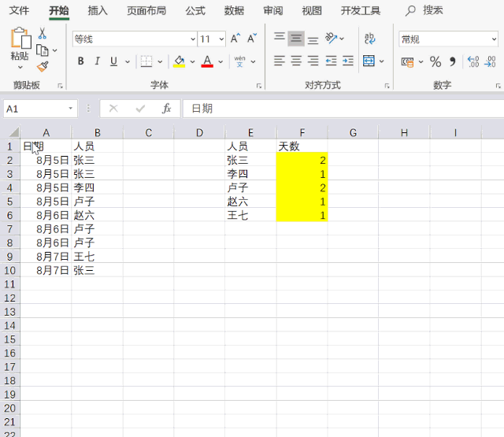Toggle underline formatting

113,61
